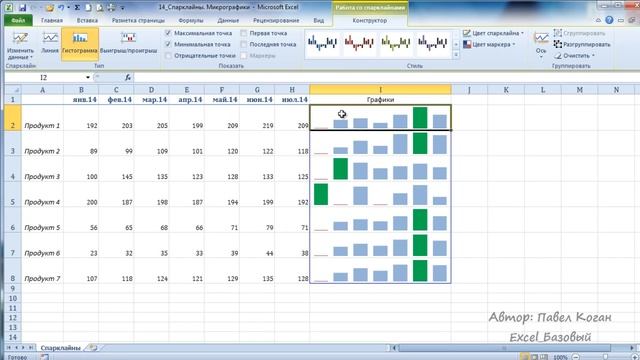Click the horizontal scrollbar at the bottom

click(x=504, y=348)
